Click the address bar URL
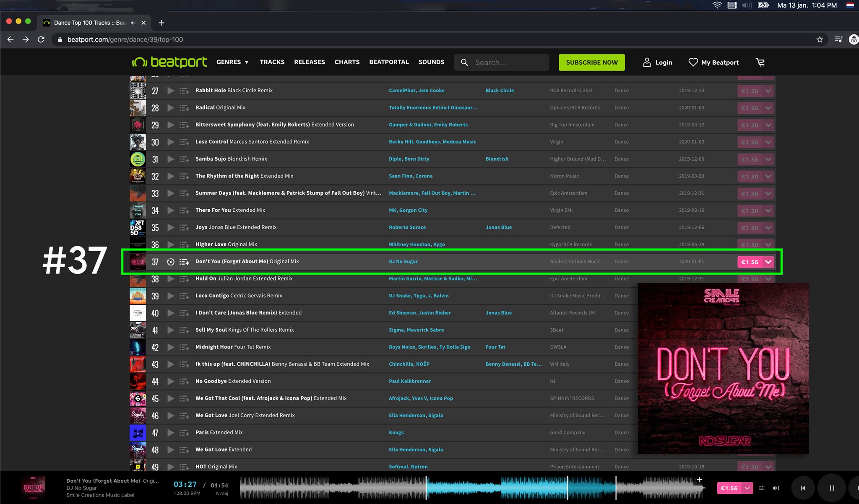Viewport: 859px width, 504px height. point(125,39)
